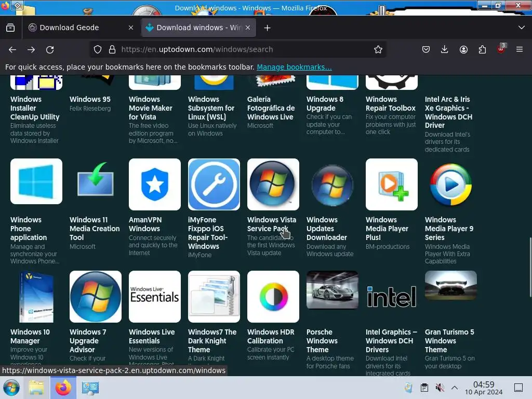
Task: Open the clock showing 04:59
Action: pos(484,388)
